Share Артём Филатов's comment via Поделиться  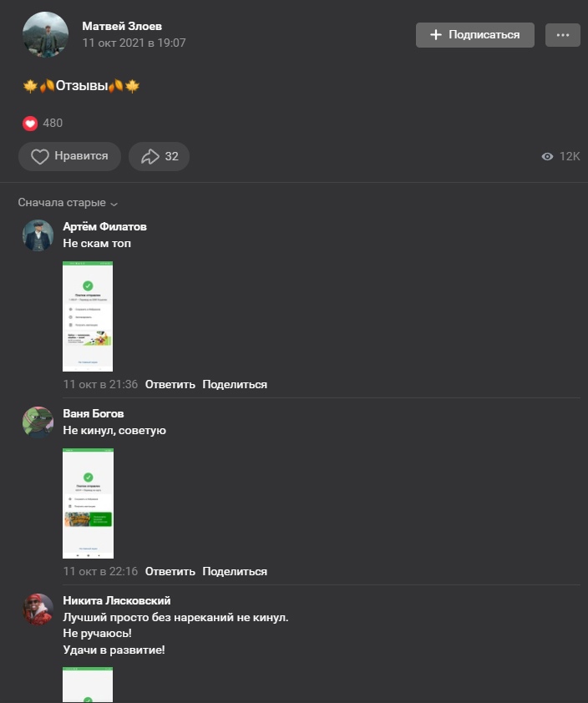coord(235,385)
